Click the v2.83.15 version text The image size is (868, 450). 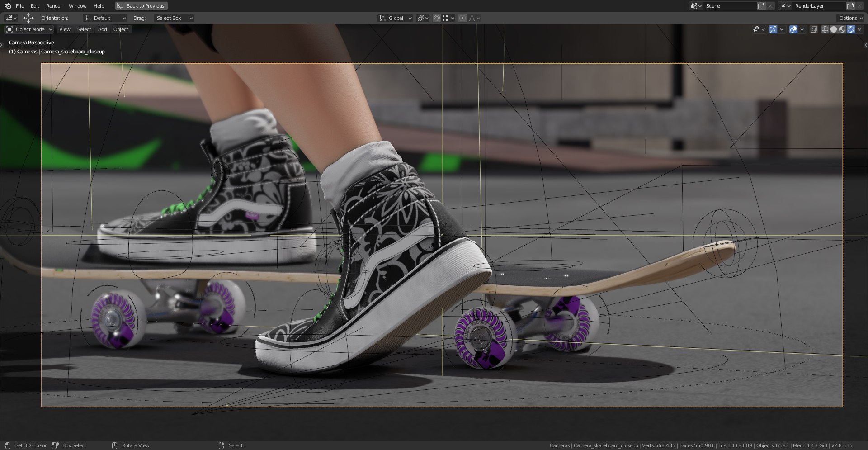[842, 445]
